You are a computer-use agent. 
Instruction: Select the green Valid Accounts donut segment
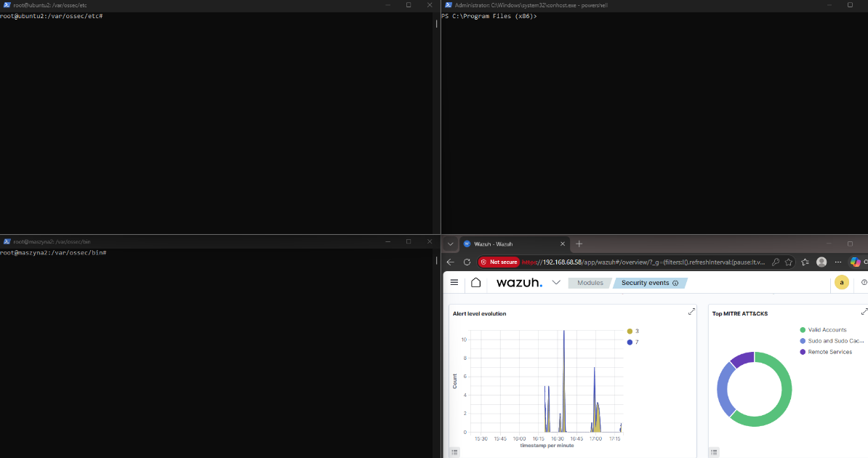[785, 398]
